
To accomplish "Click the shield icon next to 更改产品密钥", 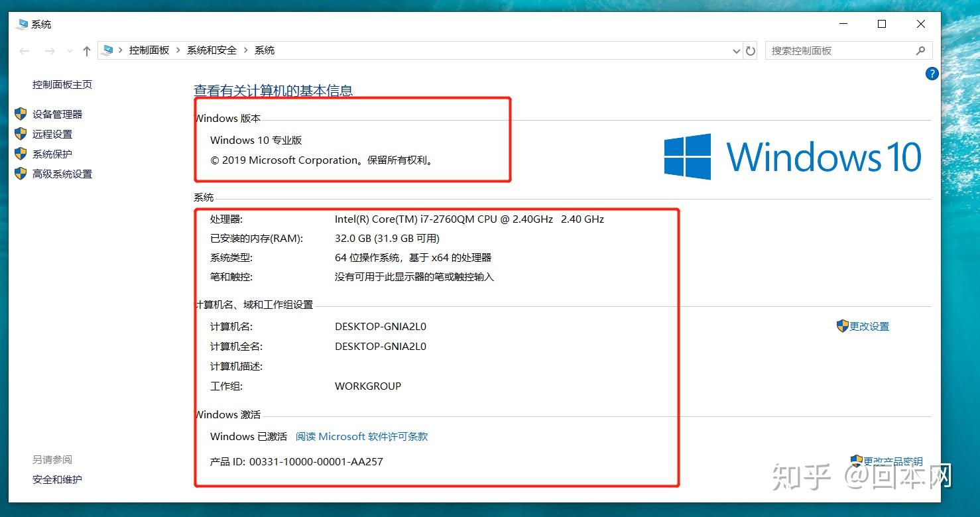I will pos(855,460).
